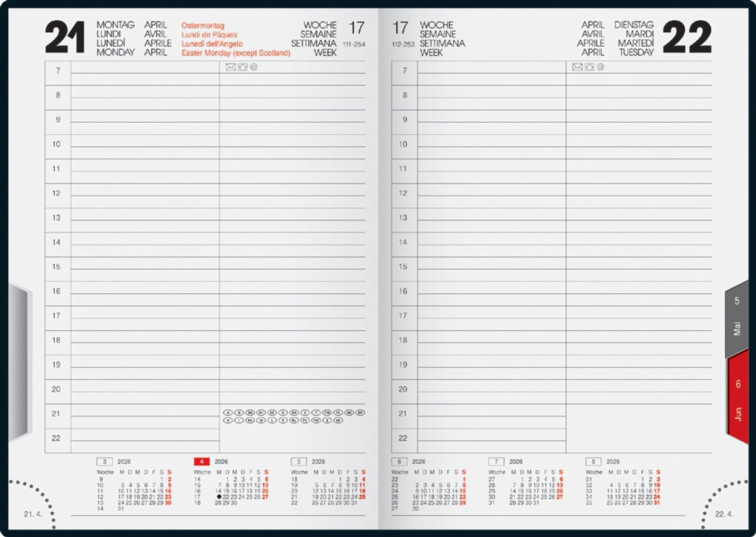Image resolution: width=756 pixels, height=537 pixels.
Task: Click the envelope icon on Monday's page
Action: click(x=230, y=67)
